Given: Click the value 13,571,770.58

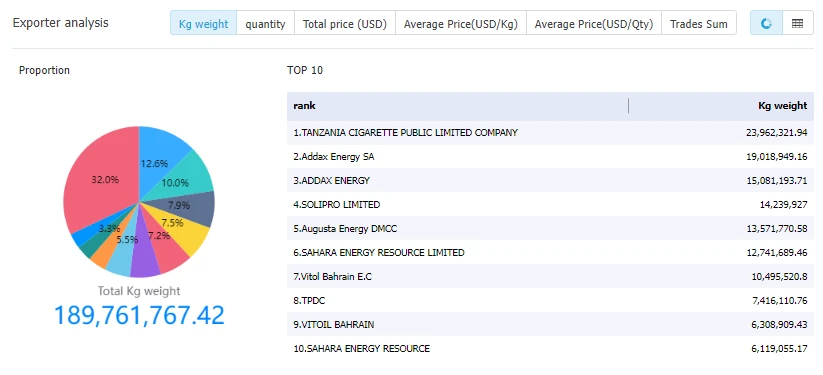Looking at the screenshot, I should point(776,229).
